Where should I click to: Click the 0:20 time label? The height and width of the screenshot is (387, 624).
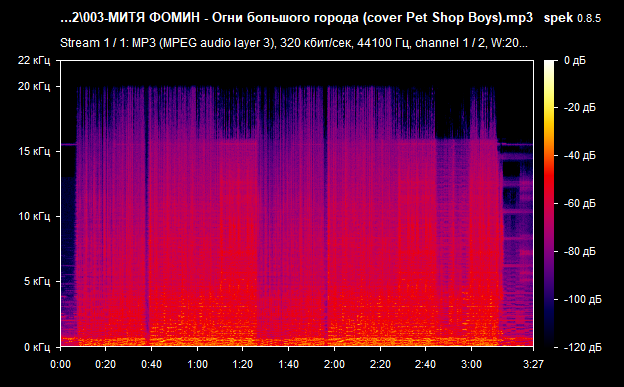tap(105, 364)
